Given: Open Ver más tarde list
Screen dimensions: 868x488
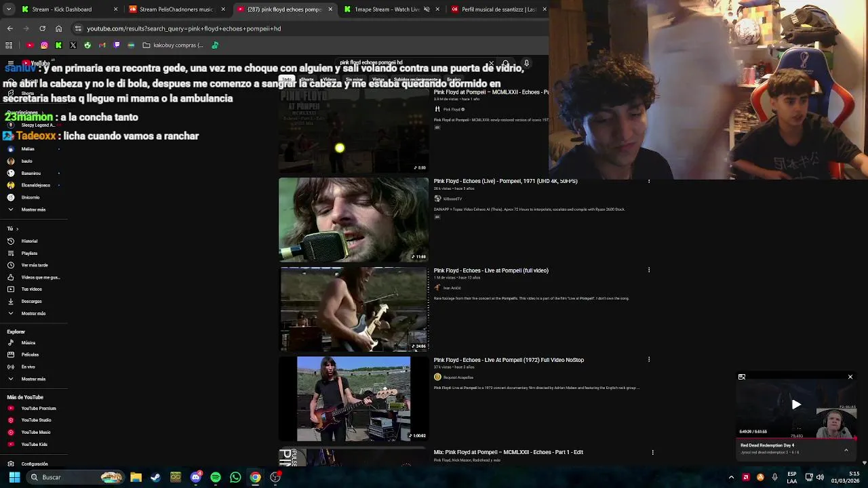Looking at the screenshot, I should (x=34, y=265).
